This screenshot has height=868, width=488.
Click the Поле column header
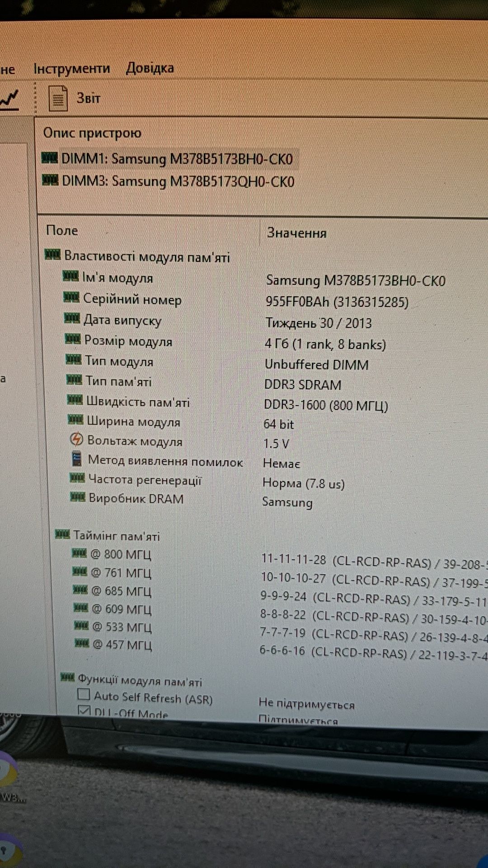[62, 231]
